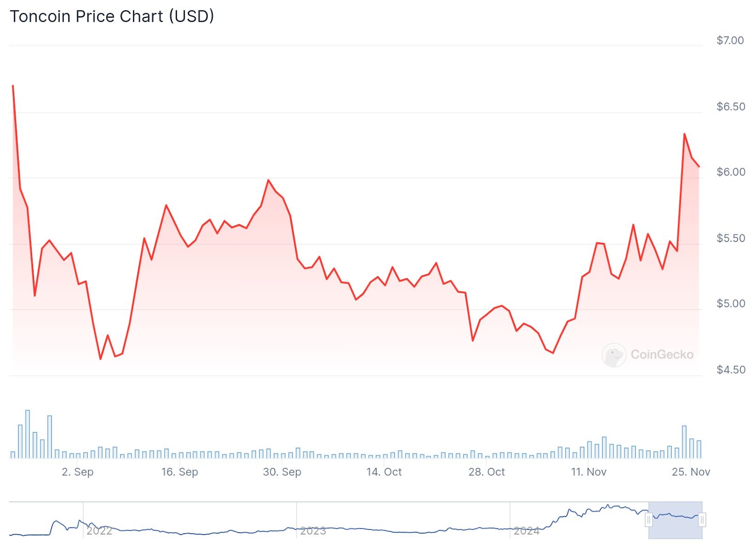This screenshot has width=756, height=552.
Task: Click the 2024 label in the navigator
Action: coord(526,531)
